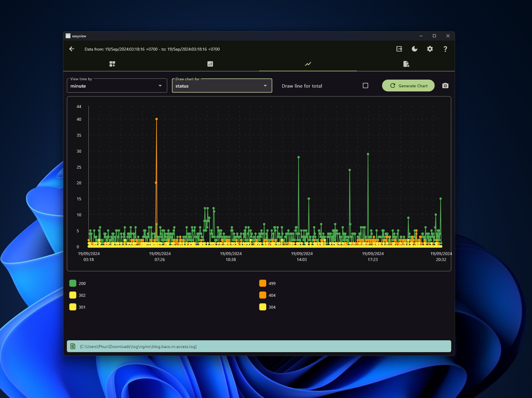Toggle the 404 status legend item

click(267, 295)
